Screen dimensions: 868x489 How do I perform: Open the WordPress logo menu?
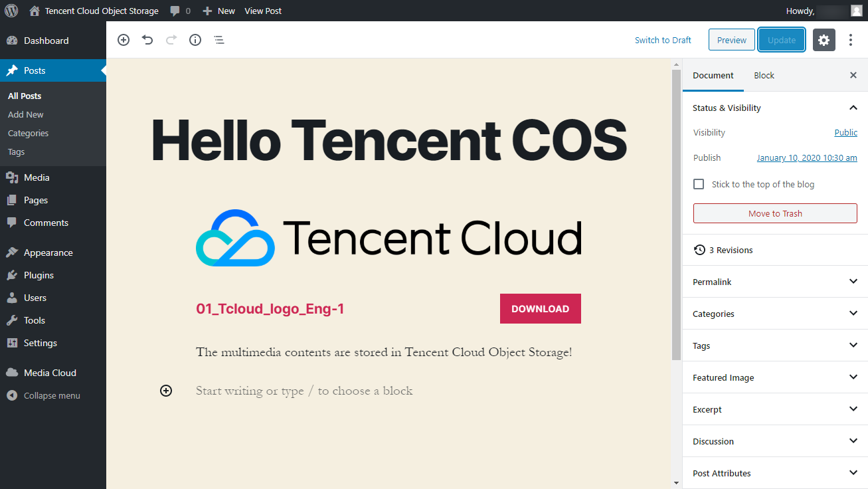11,11
